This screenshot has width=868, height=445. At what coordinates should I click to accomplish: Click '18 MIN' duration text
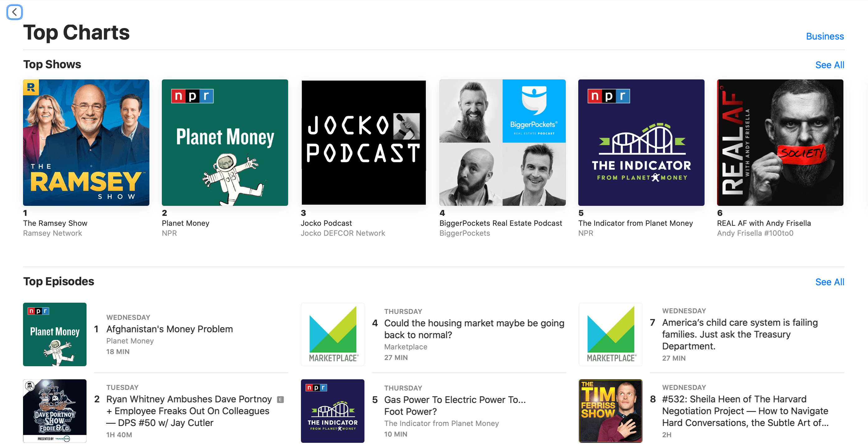[x=118, y=351]
